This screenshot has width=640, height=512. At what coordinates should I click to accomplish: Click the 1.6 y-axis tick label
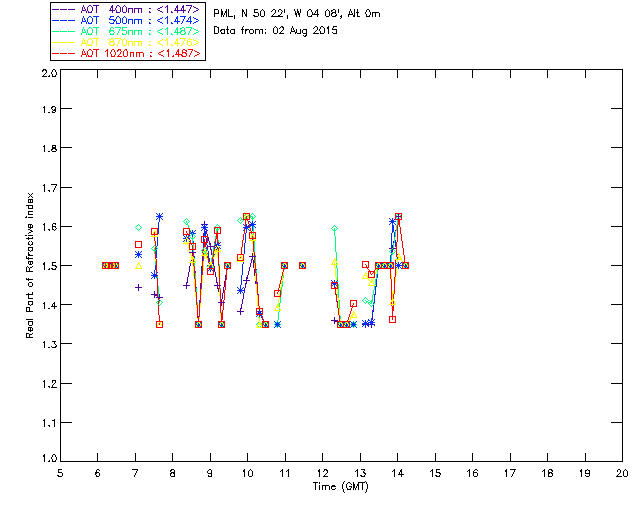point(49,227)
